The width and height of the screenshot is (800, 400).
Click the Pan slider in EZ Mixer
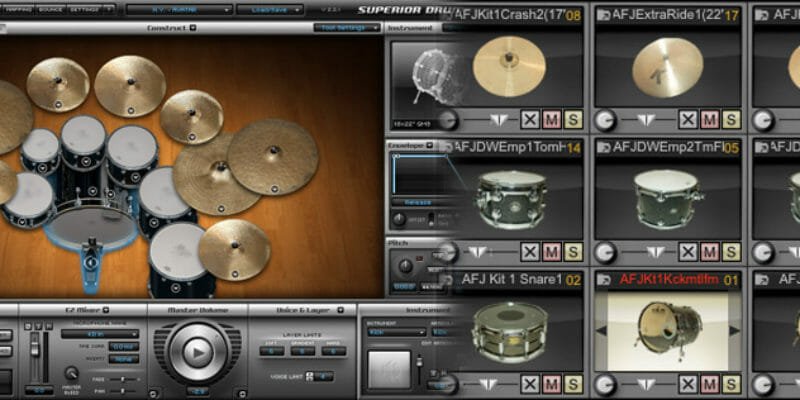[x=123, y=391]
